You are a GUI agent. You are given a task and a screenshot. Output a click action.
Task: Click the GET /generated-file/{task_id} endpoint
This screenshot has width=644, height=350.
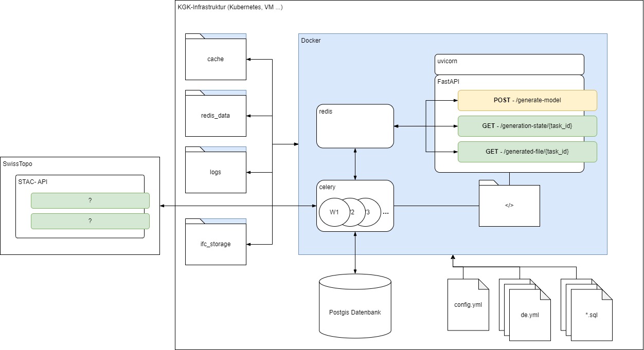click(527, 152)
